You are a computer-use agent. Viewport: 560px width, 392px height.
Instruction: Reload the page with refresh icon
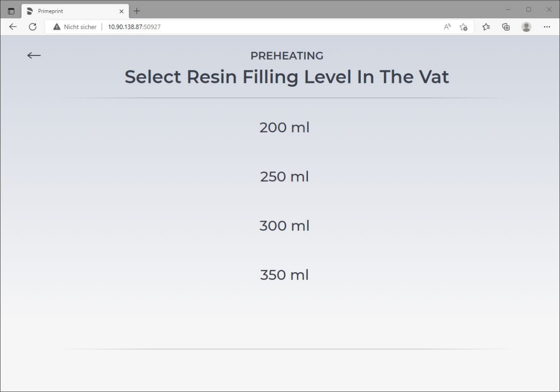click(x=33, y=27)
